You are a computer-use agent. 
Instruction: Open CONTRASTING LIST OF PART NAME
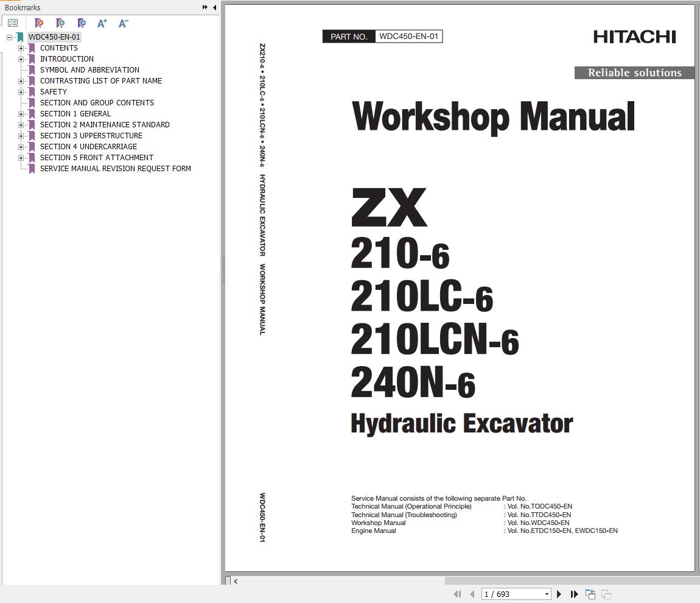[101, 81]
